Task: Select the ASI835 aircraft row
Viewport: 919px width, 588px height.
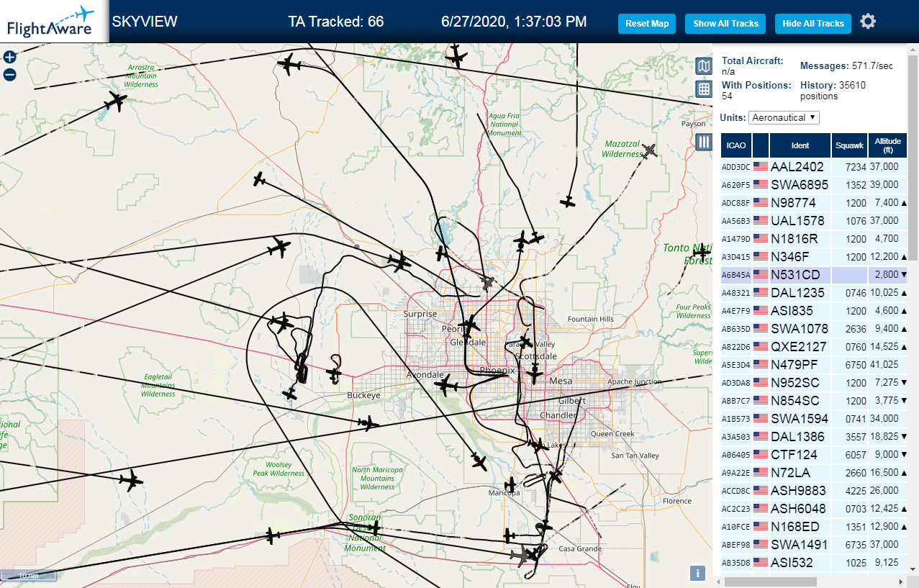Action: click(815, 311)
